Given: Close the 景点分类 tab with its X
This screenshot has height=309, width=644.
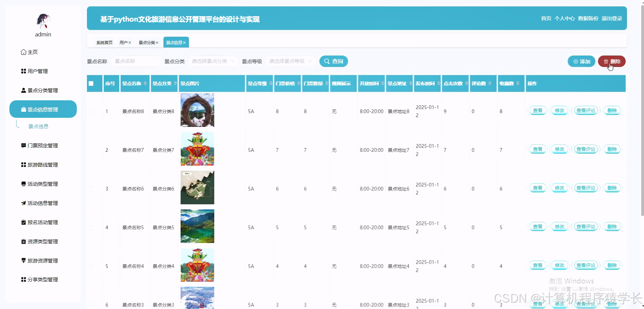Looking at the screenshot, I should coord(157,43).
